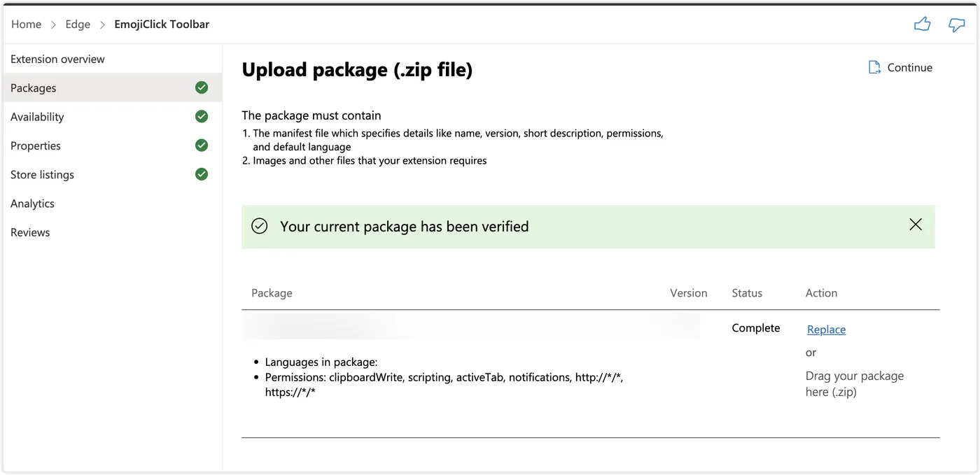Click the Continue button

[909, 67]
